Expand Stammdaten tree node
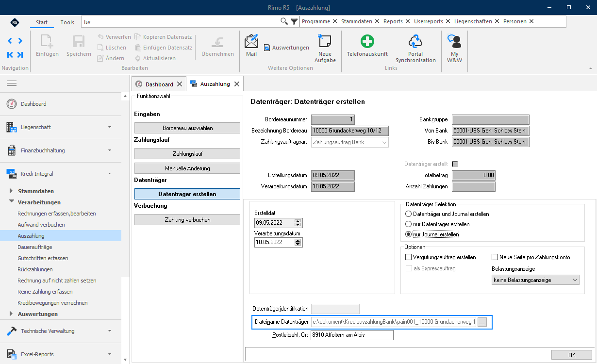 click(12, 191)
